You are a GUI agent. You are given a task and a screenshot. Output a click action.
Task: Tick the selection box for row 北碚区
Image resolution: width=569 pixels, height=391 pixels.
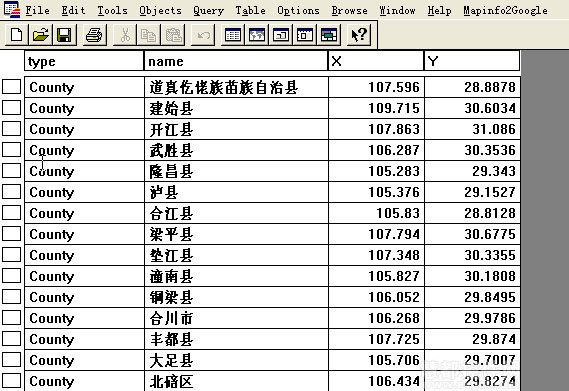click(x=12, y=381)
